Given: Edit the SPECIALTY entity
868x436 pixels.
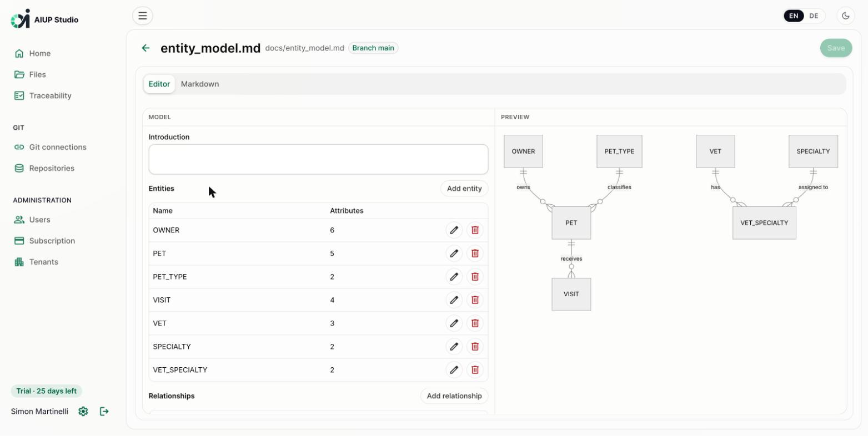Looking at the screenshot, I should point(454,347).
